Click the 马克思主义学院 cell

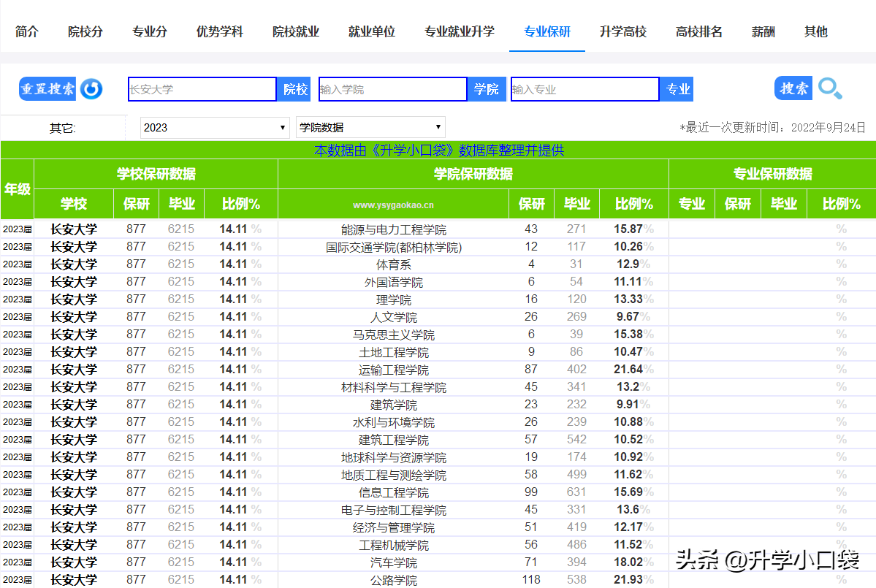coord(393,335)
